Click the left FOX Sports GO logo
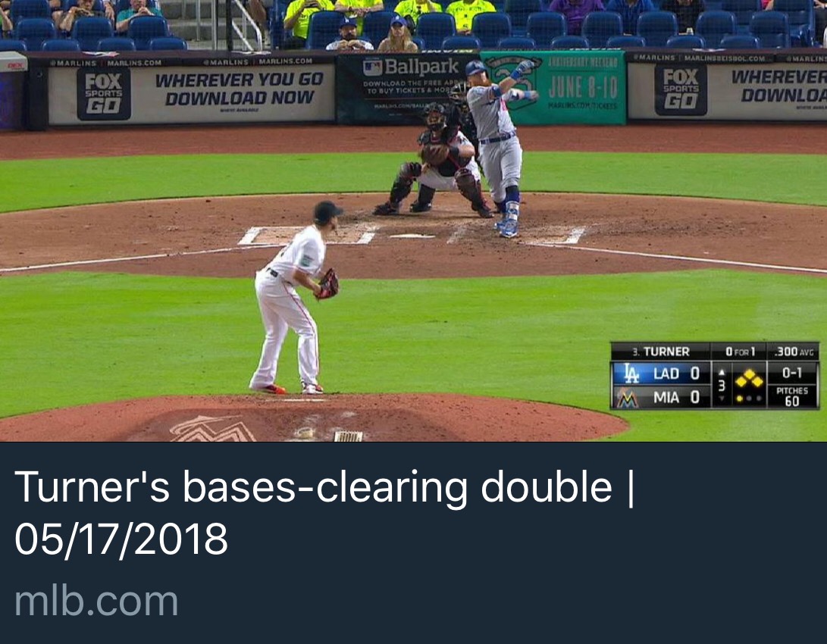Viewport: 827px width, 644px height. [x=103, y=94]
